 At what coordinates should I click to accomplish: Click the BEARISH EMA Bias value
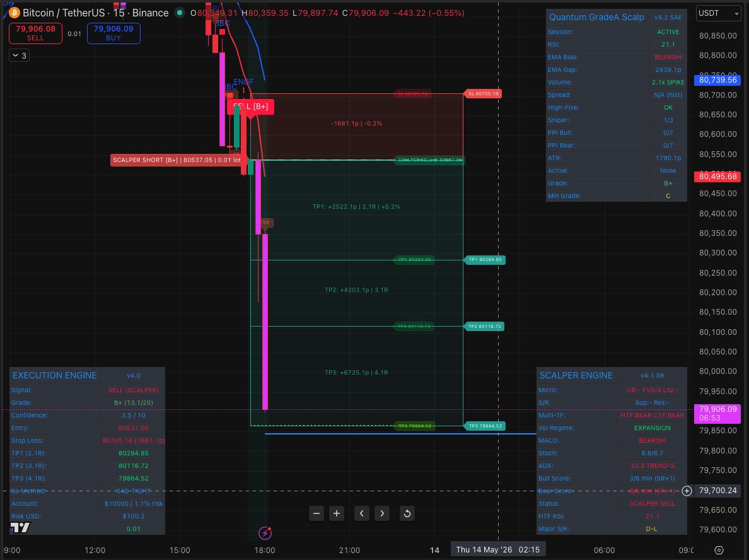tap(668, 57)
